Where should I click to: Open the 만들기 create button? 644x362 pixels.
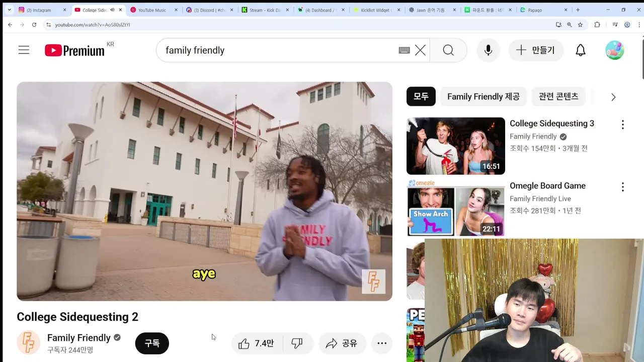(x=536, y=50)
